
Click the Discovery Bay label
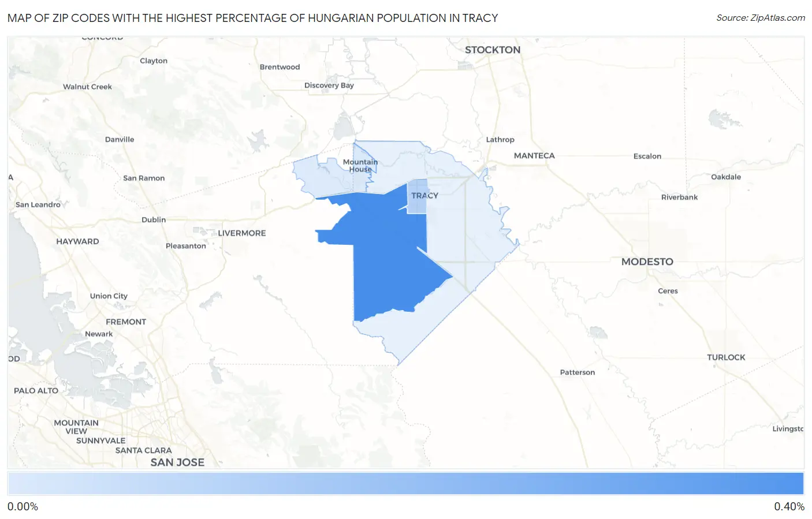tap(329, 85)
